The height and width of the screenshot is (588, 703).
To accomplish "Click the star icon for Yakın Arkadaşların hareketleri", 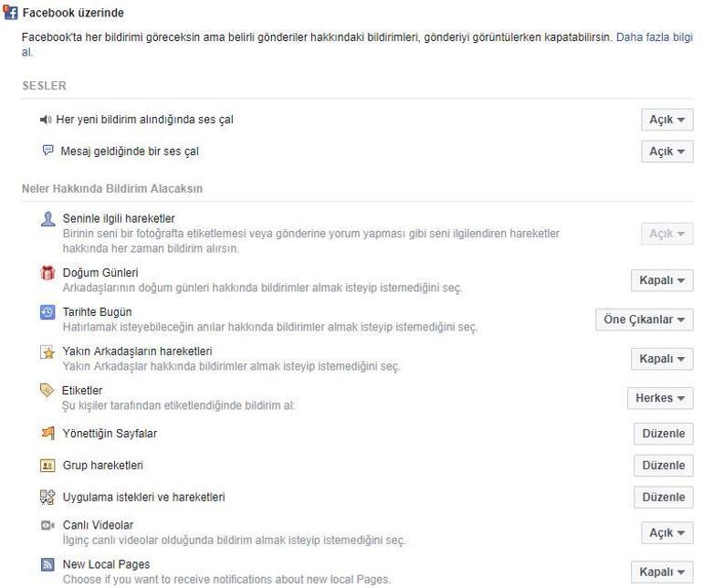I will click(48, 352).
